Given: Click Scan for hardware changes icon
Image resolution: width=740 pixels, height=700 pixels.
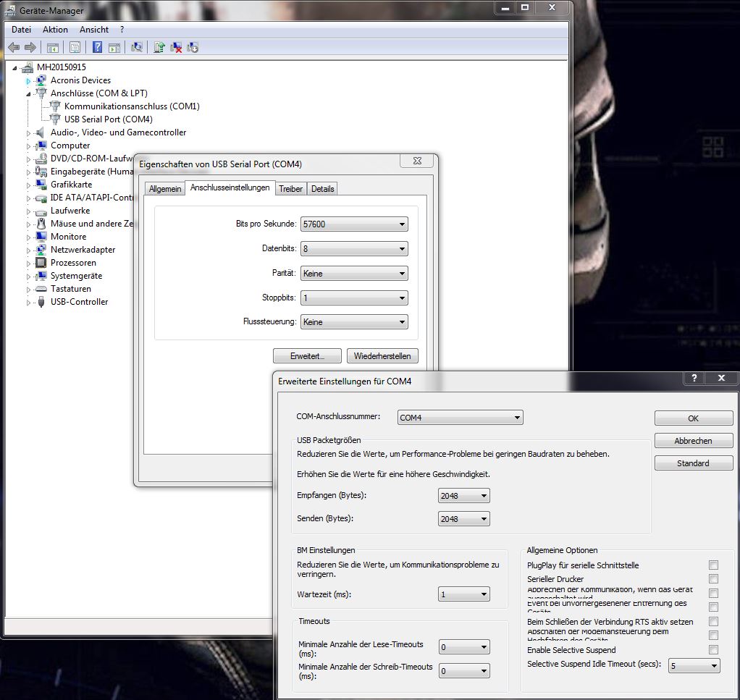Looking at the screenshot, I should coord(136,48).
